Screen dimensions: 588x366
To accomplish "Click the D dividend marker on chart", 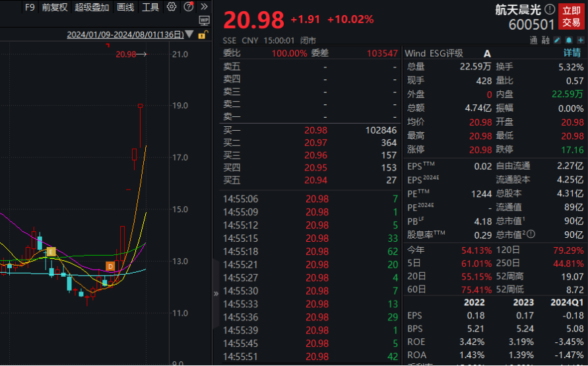I will click(110, 266).
